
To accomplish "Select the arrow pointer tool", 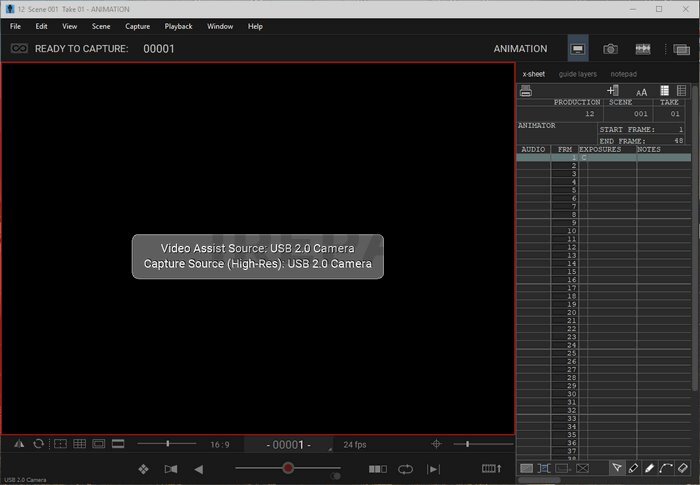I will click(x=616, y=468).
